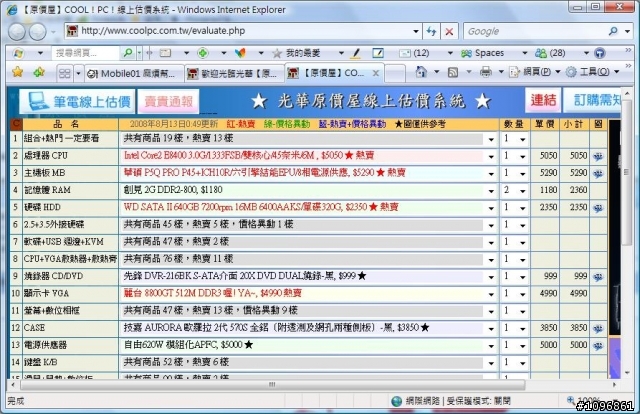Click the horizontal scrollbar right arrow
Viewport: 640px width, 414px height.
614,385
